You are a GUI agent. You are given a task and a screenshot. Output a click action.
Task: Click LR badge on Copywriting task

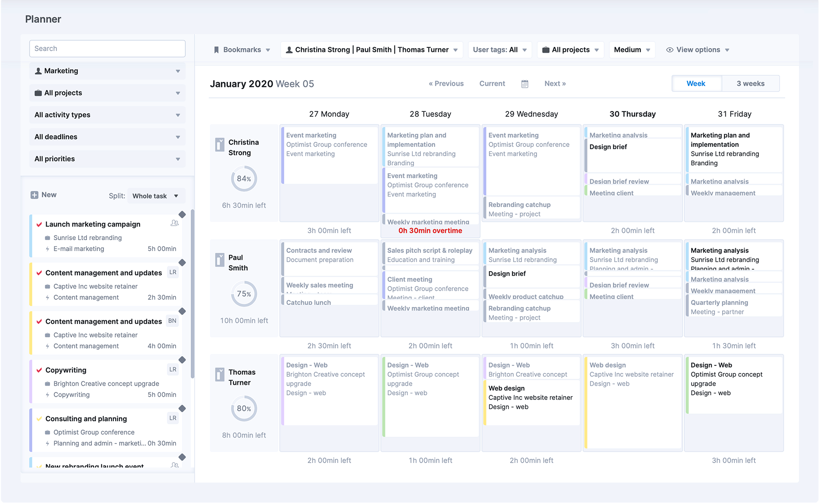173,369
